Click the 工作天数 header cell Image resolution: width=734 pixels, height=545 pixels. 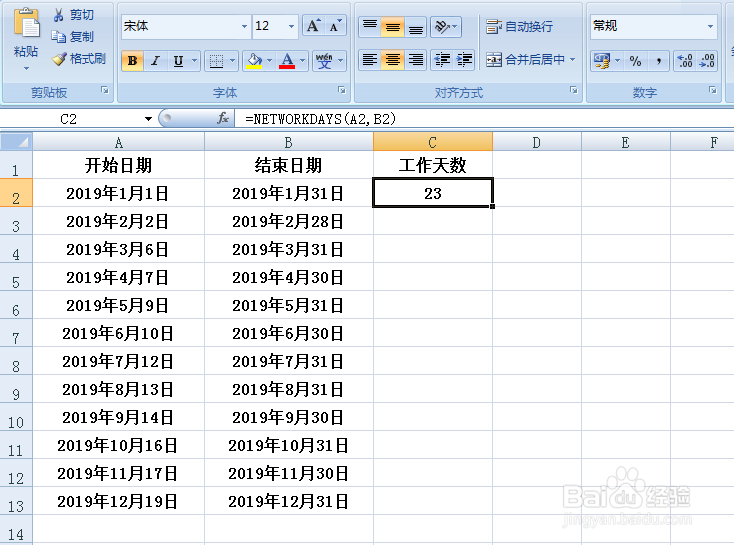(x=433, y=165)
